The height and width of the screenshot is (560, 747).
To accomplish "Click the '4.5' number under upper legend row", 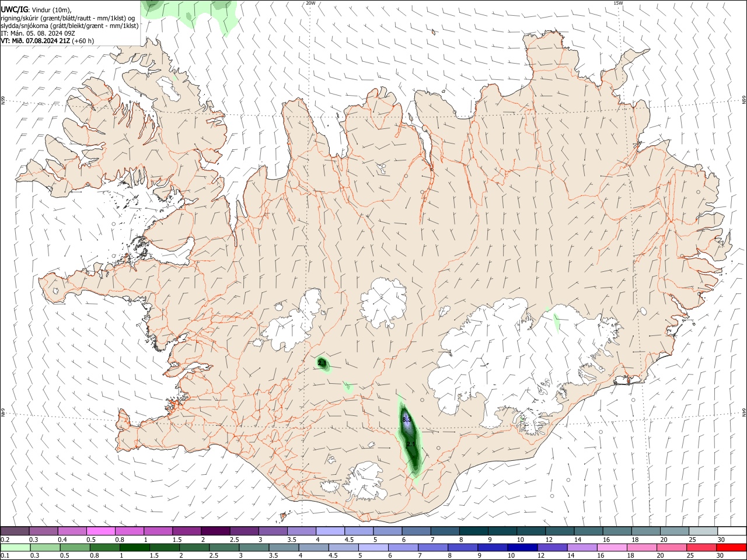I will point(349,540).
